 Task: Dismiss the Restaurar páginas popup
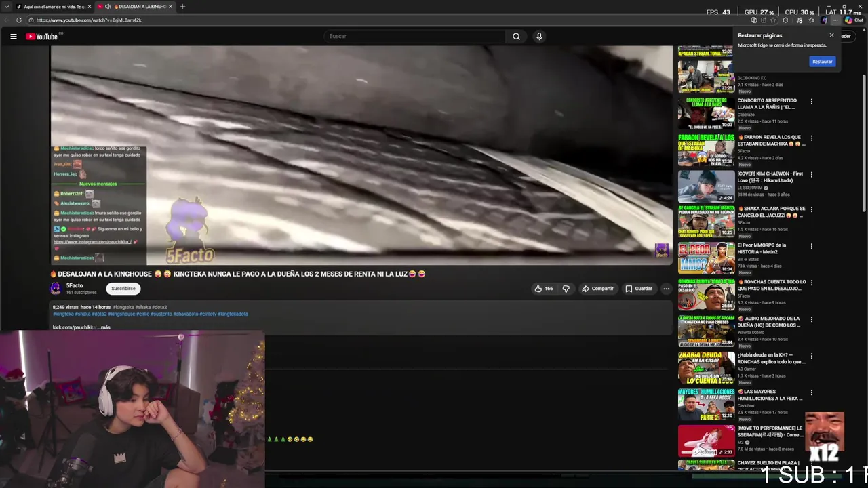(831, 35)
